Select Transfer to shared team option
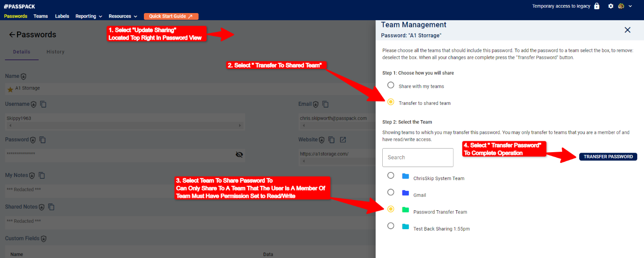 (391, 102)
